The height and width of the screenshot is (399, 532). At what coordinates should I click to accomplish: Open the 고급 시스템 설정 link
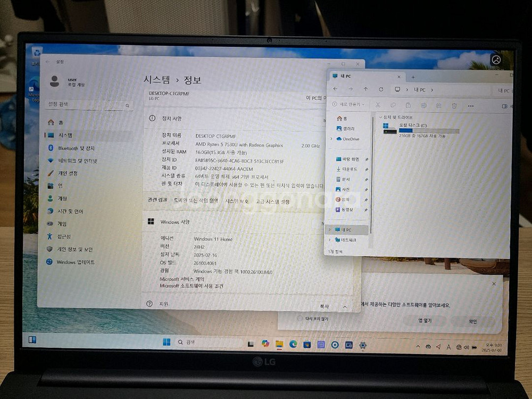point(272,202)
